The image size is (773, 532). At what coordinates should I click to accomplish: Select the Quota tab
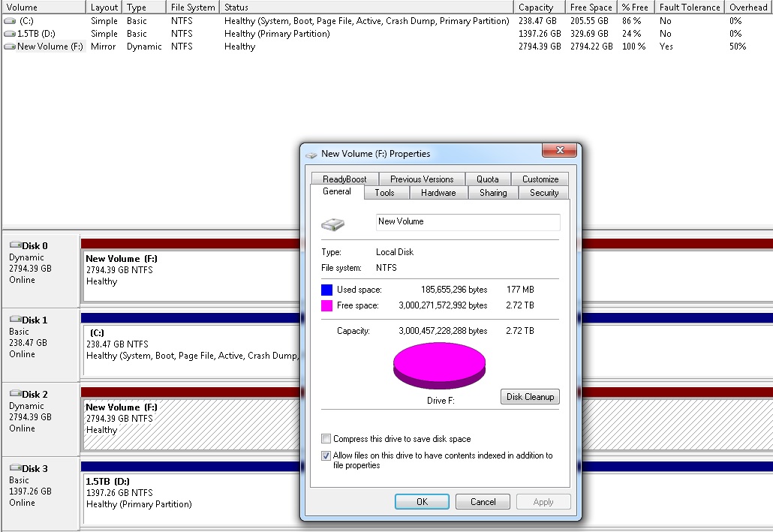(488, 179)
